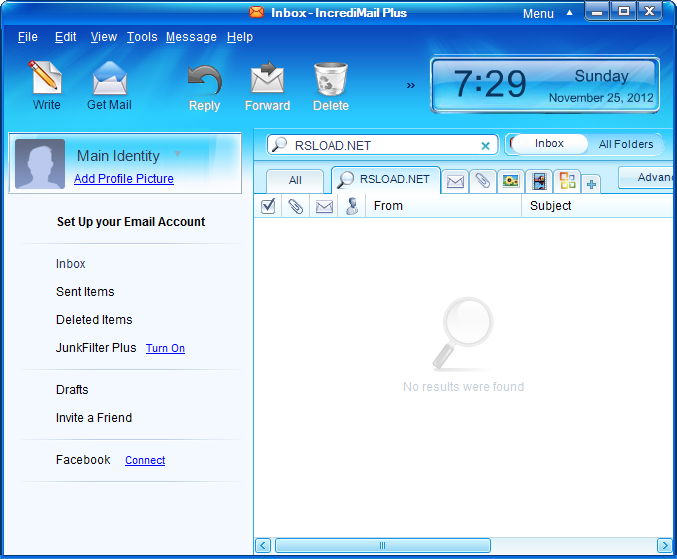Click the horizontal scrollbar left arrow
Screen dimensions: 677x559
coord(263,546)
